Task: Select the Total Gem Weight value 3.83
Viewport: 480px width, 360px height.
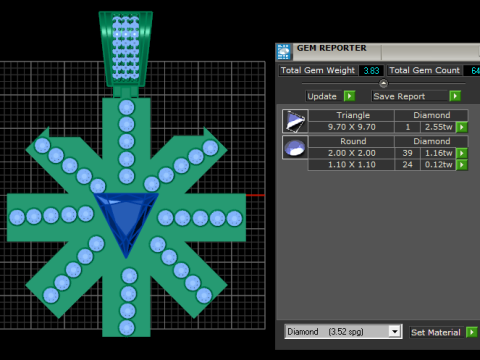Action: pyautogui.click(x=371, y=71)
